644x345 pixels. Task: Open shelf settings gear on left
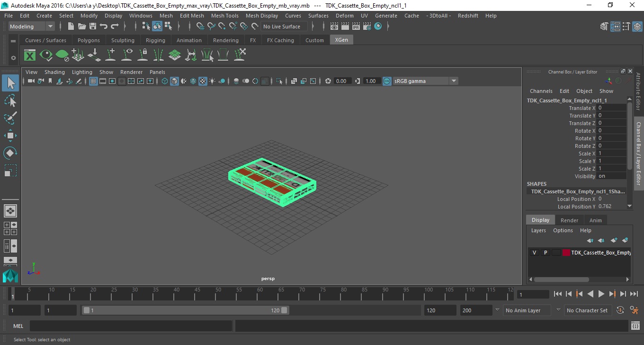13,58
